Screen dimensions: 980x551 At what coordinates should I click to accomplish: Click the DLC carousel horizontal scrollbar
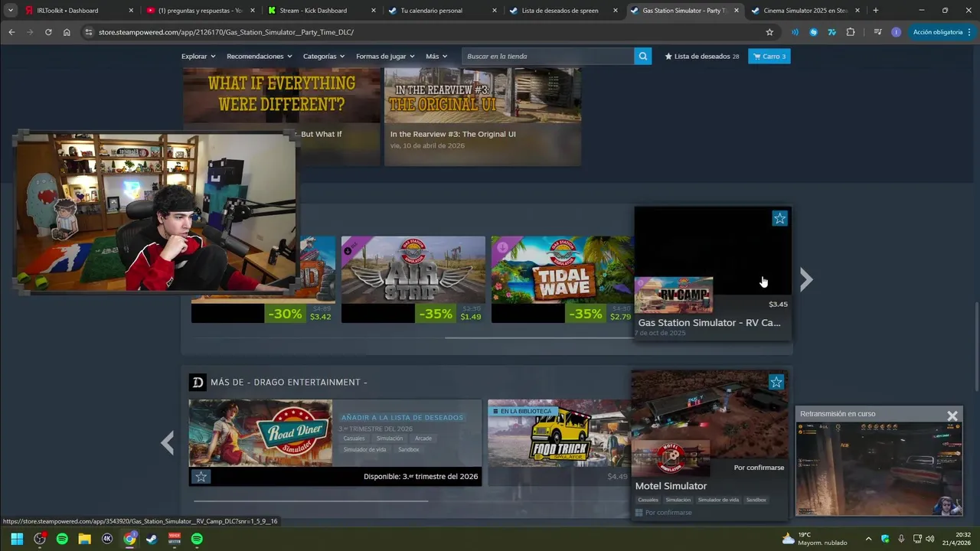click(539, 337)
